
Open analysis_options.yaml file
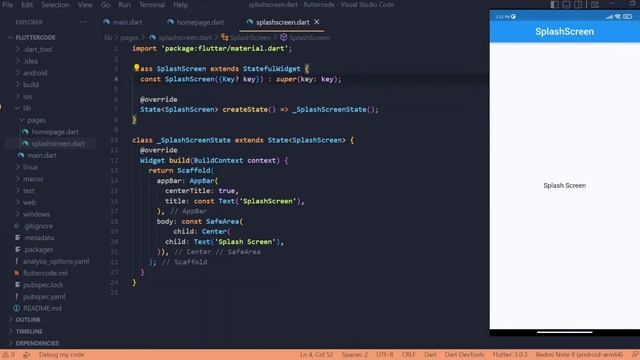(56, 262)
